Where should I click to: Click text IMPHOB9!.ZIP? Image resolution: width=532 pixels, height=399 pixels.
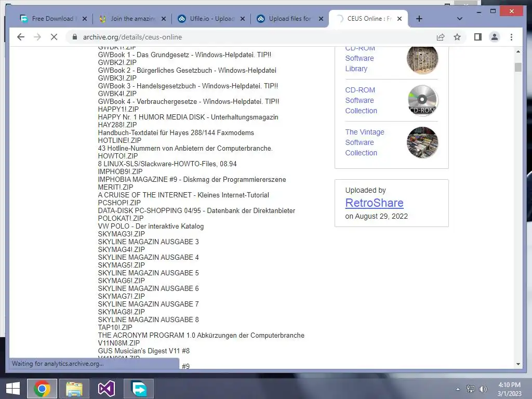[x=120, y=171]
